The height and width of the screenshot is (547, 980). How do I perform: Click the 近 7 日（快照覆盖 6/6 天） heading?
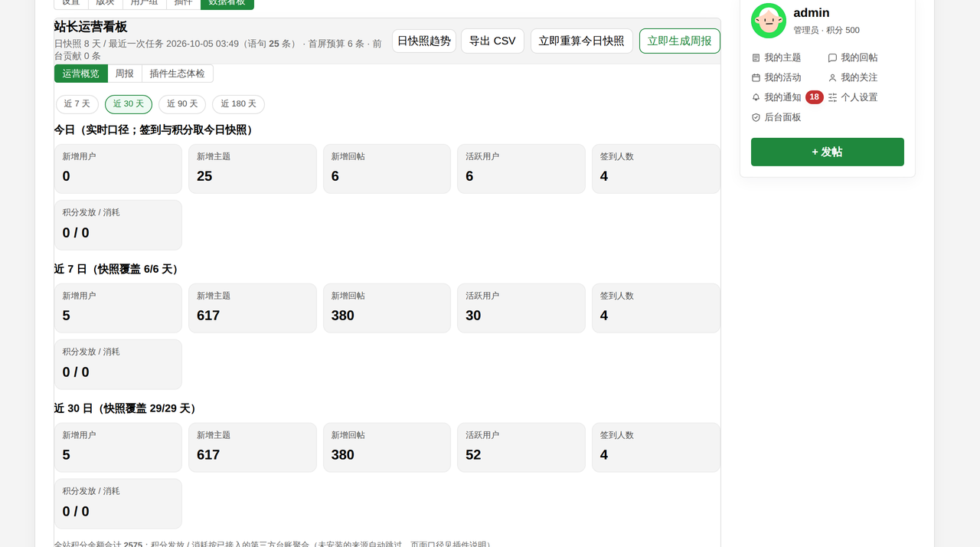[x=118, y=269]
